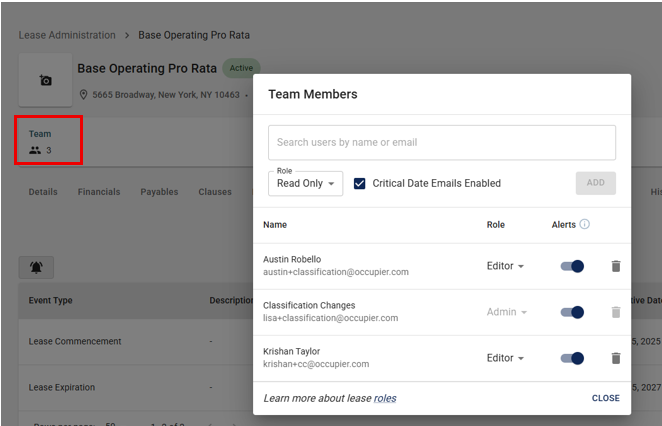The height and width of the screenshot is (426, 662).
Task: Click the search users input field
Action: [441, 143]
